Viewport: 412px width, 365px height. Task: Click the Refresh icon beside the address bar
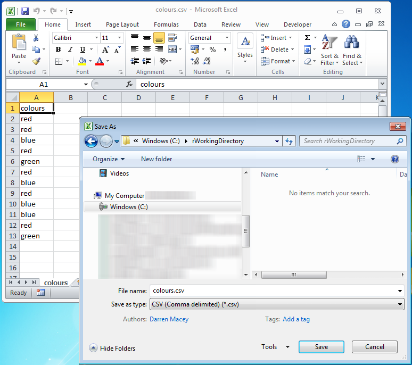click(x=289, y=141)
